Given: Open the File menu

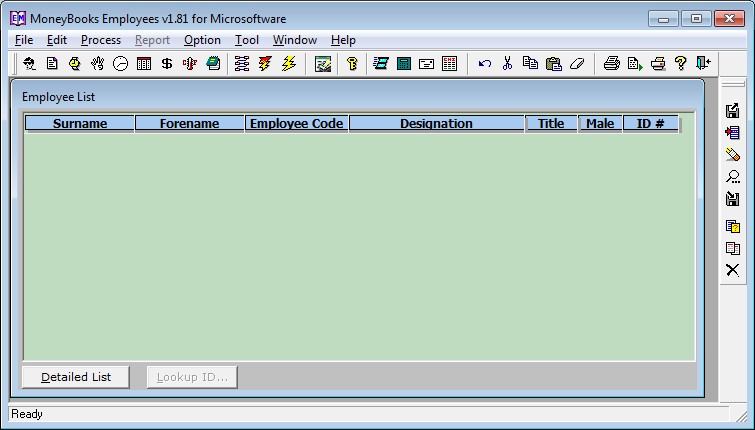Looking at the screenshot, I should 24,40.
